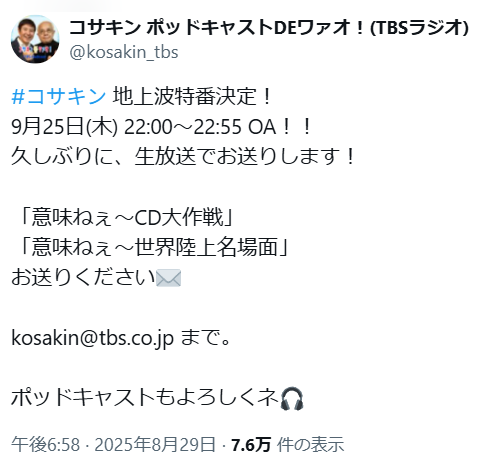485x468 pixels.
Task: Click the ポッドキャストもよろしくネ text
Action: click(x=145, y=398)
